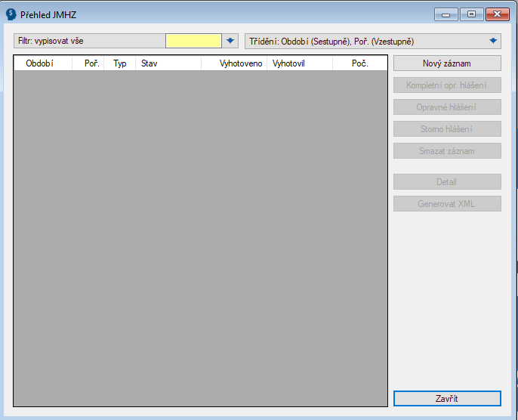Expand the Třídění sort dropdown arrow
The height and width of the screenshot is (420, 518).
pyautogui.click(x=493, y=41)
